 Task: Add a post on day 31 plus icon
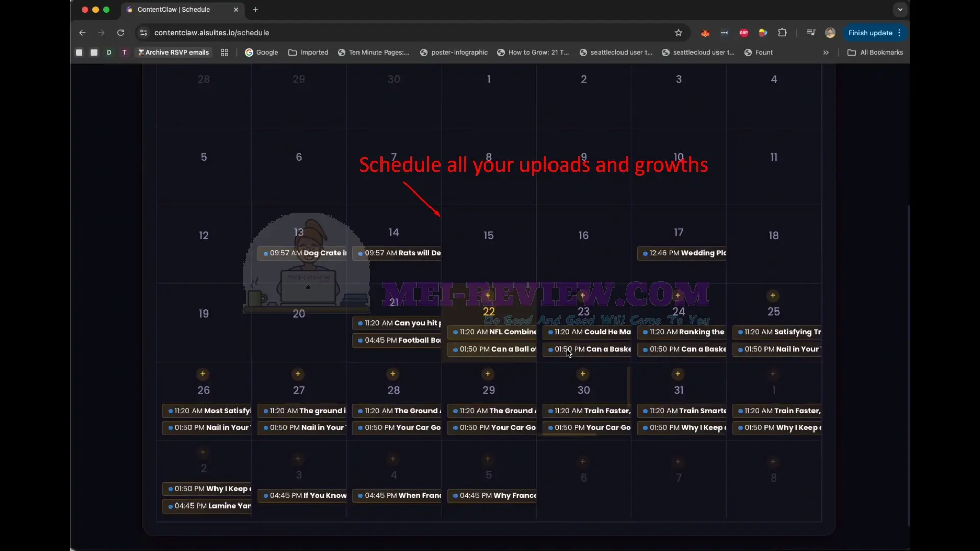click(x=678, y=374)
